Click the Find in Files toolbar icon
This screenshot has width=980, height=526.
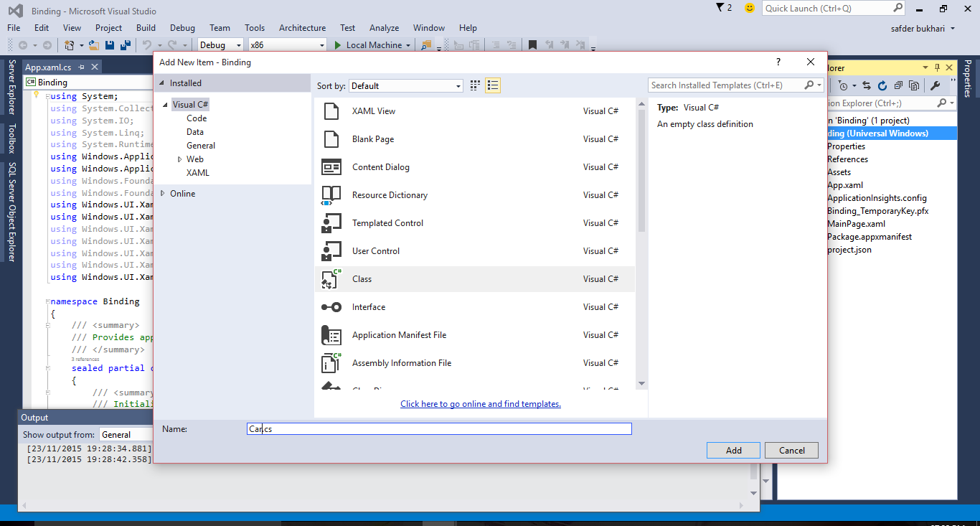426,45
